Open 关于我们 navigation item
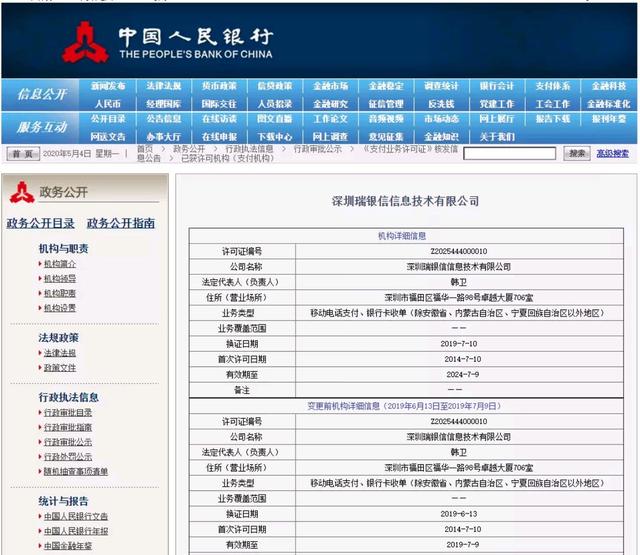640x555 pixels. point(497,137)
